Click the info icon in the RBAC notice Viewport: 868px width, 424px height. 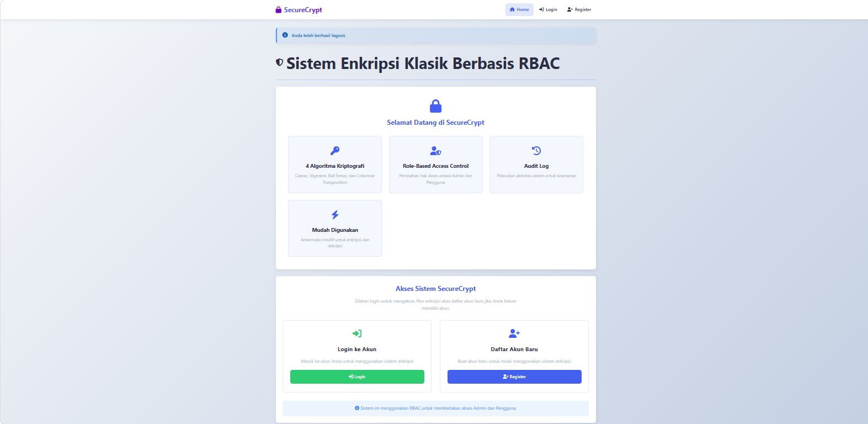point(357,409)
